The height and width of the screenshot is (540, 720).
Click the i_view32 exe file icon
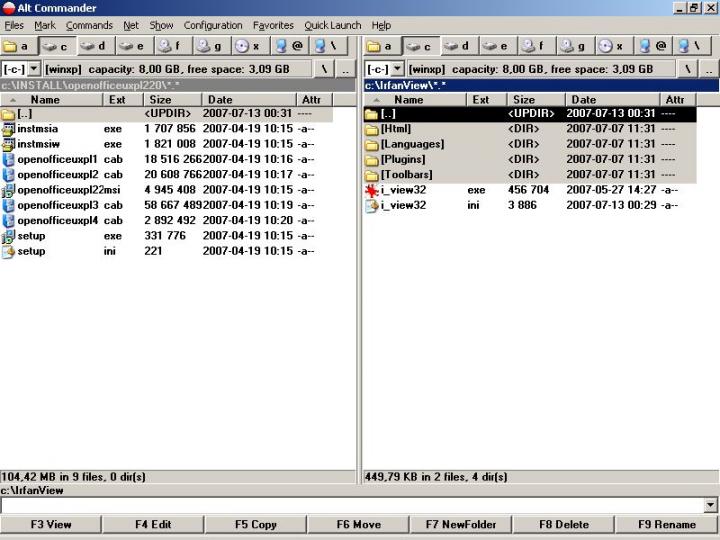pos(371,190)
